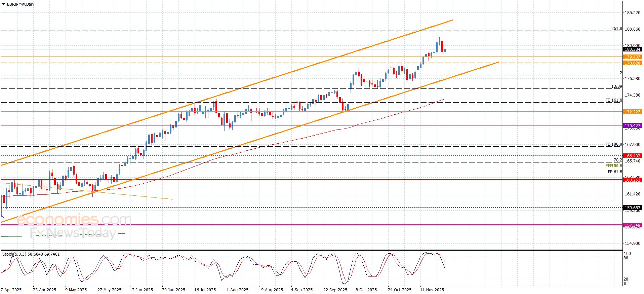Select the 1 Aug 2025 date label

pos(238,290)
